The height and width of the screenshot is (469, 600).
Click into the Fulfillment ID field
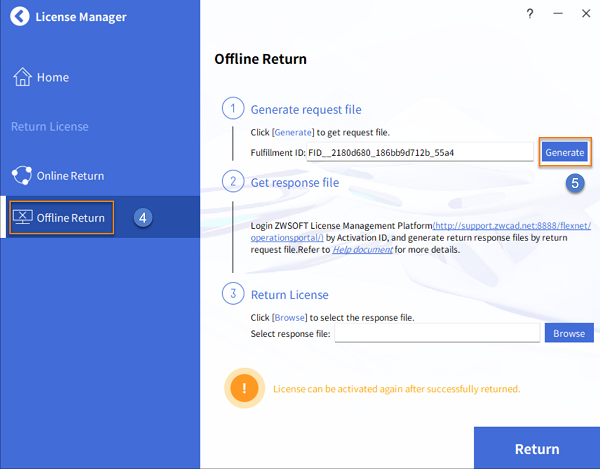pyautogui.click(x=420, y=152)
